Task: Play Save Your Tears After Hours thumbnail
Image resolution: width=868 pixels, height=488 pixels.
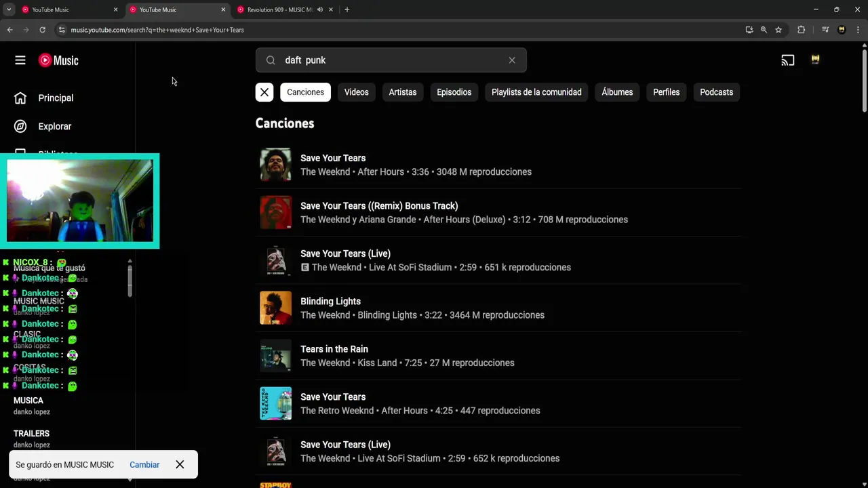Action: pos(275,165)
